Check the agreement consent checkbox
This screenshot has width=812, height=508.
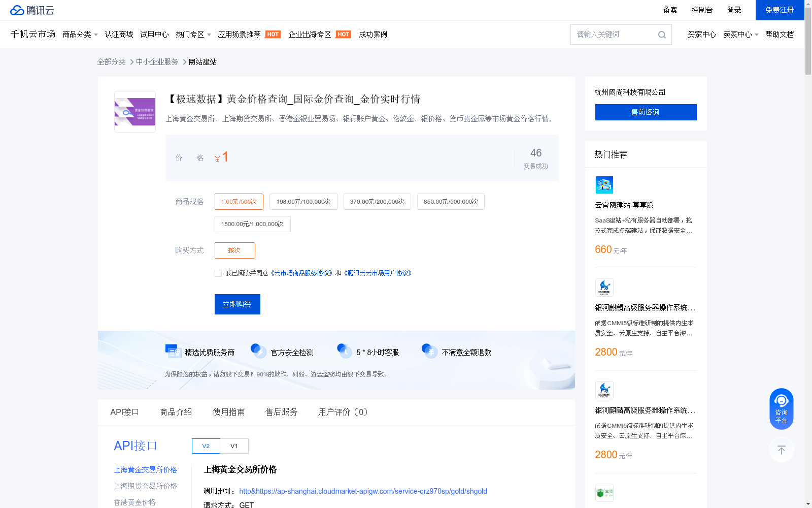218,273
